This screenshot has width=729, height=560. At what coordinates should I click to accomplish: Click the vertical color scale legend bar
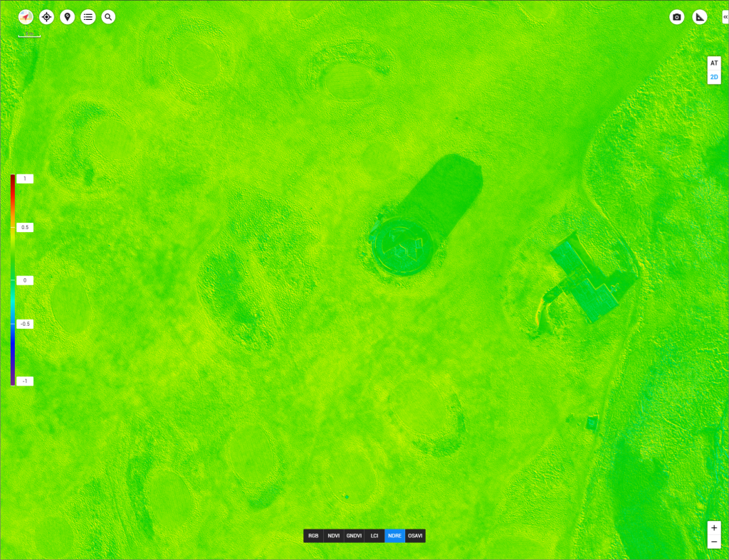point(13,280)
